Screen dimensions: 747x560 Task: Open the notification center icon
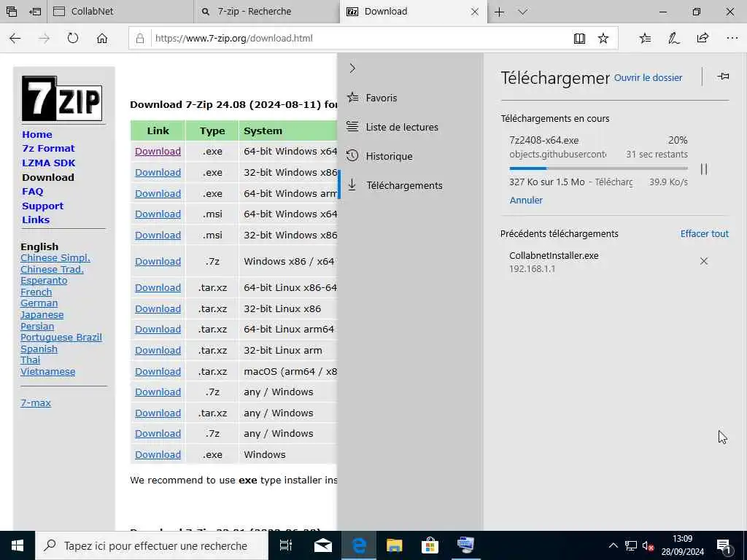pyautogui.click(x=724, y=546)
